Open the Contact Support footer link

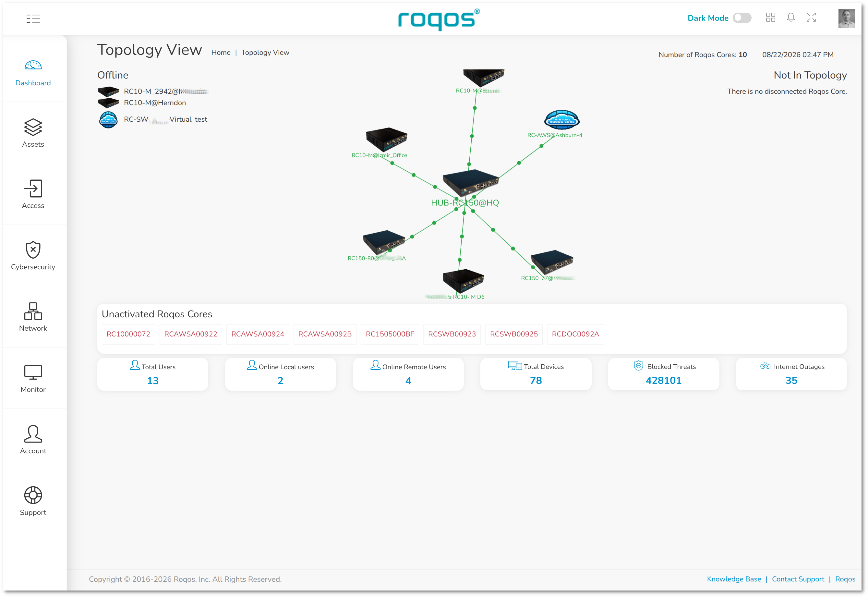pyautogui.click(x=798, y=579)
